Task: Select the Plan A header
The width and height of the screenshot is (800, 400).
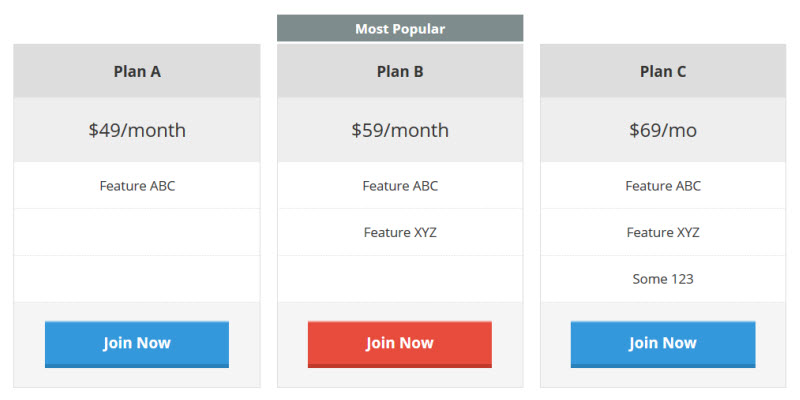Action: click(x=137, y=71)
